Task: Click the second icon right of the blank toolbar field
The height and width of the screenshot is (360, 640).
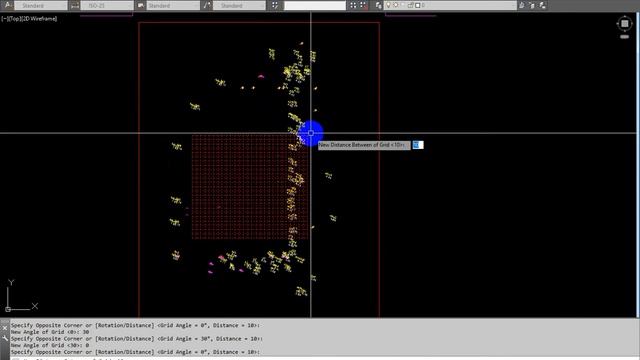Action: coord(363,5)
